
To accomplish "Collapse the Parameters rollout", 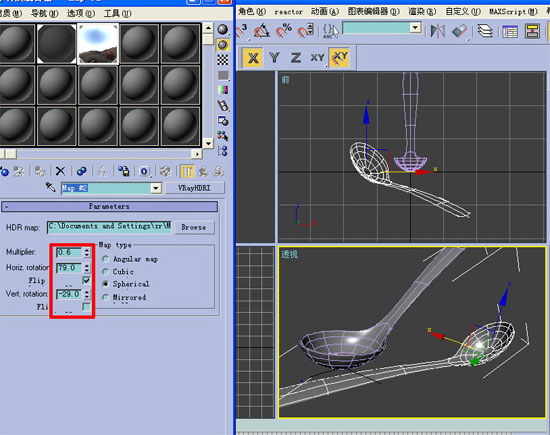I will click(x=109, y=206).
